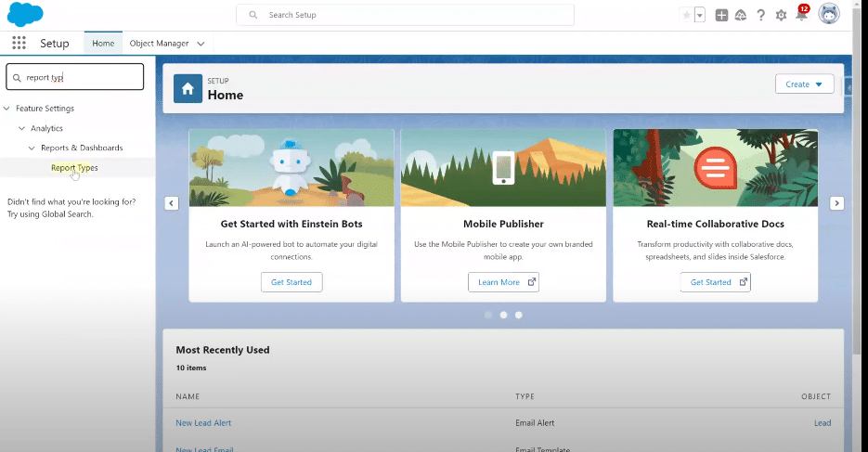The height and width of the screenshot is (452, 868).
Task: Open the Help question mark icon
Action: [761, 16]
